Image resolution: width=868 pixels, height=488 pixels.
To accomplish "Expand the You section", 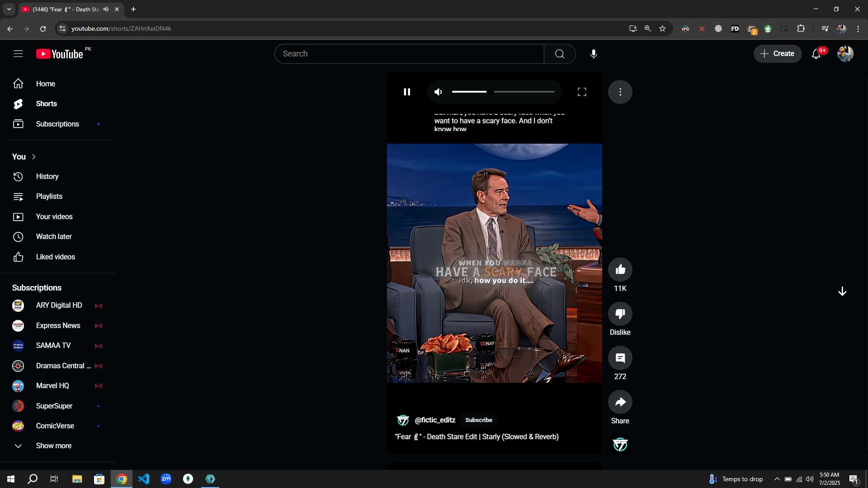I will pyautogui.click(x=24, y=157).
